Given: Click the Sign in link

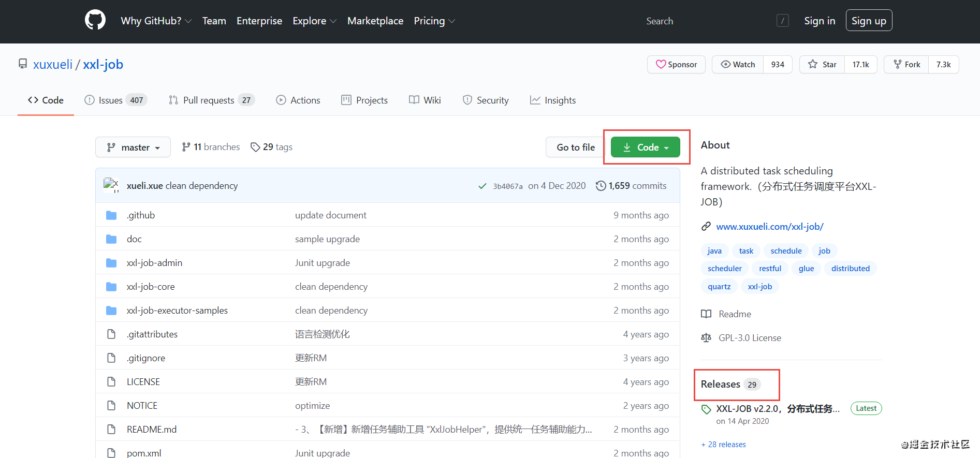Looking at the screenshot, I should tap(820, 21).
